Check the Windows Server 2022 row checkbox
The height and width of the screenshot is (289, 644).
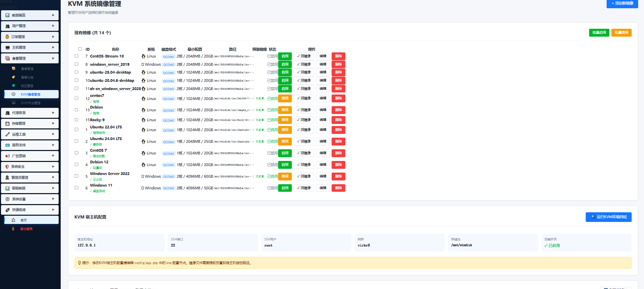76,176
